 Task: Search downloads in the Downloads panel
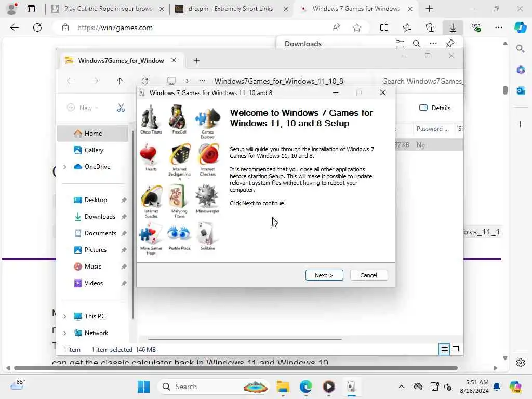[416, 44]
